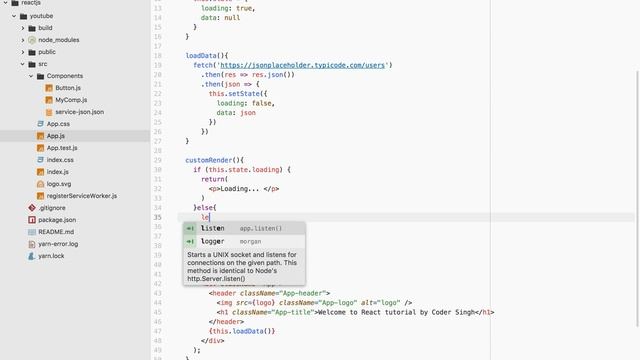Click the registerServiceWorker.js file icon

pos(40,196)
